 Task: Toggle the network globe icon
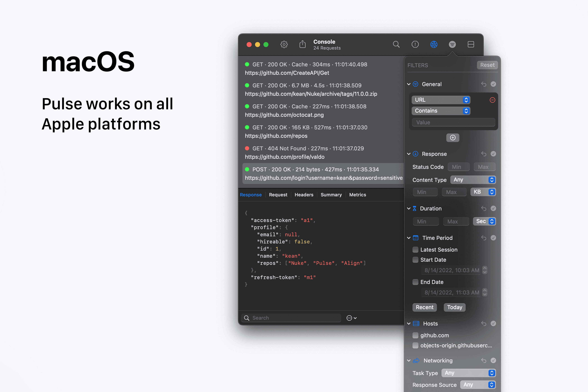[434, 44]
